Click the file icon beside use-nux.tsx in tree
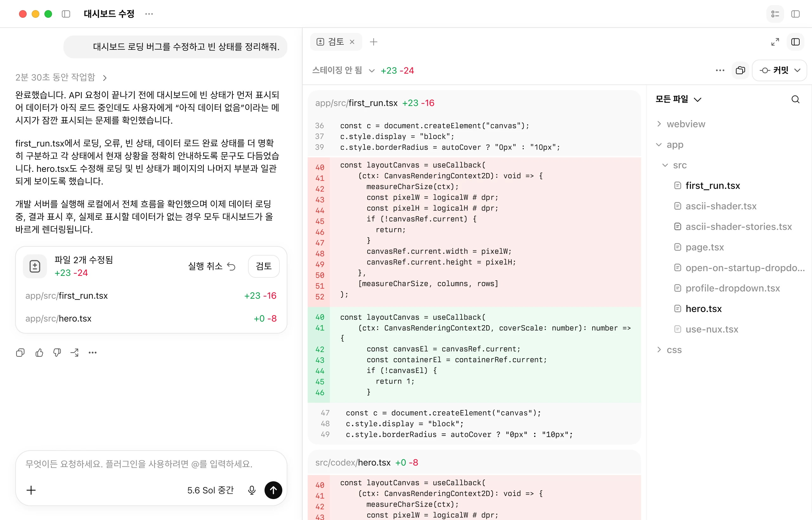Image resolution: width=812 pixels, height=520 pixels. 677,329
